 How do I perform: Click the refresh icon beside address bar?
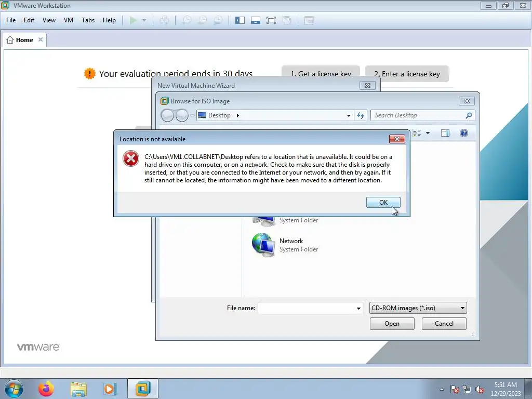coord(361,116)
